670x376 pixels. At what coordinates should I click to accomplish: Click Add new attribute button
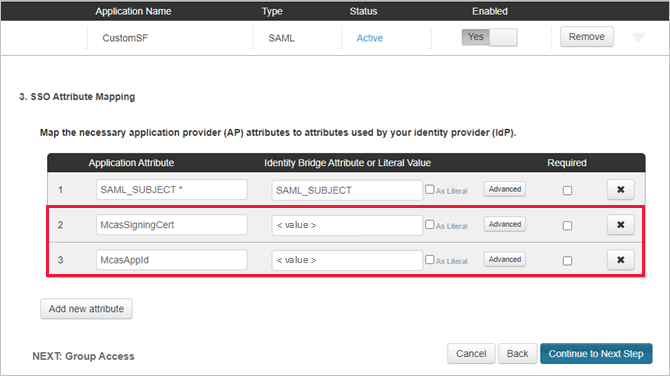pyautogui.click(x=86, y=308)
